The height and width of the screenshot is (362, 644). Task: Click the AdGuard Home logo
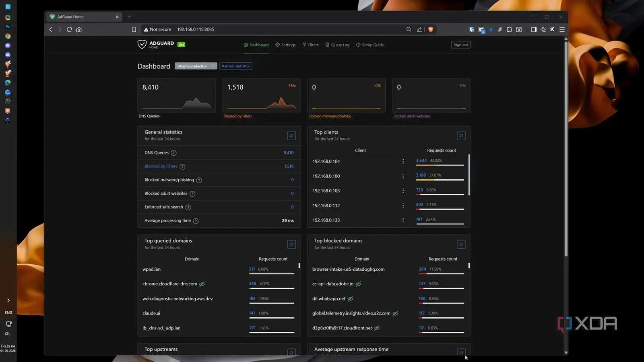click(156, 44)
